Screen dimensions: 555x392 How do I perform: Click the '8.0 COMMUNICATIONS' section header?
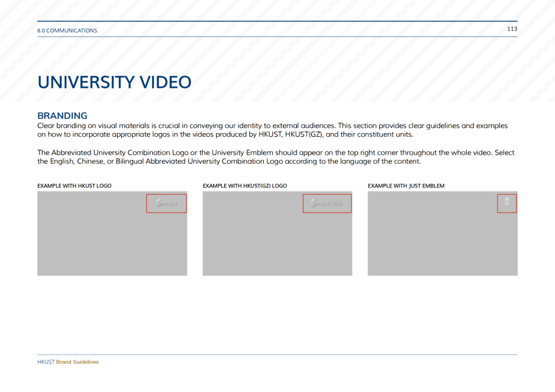(67, 31)
